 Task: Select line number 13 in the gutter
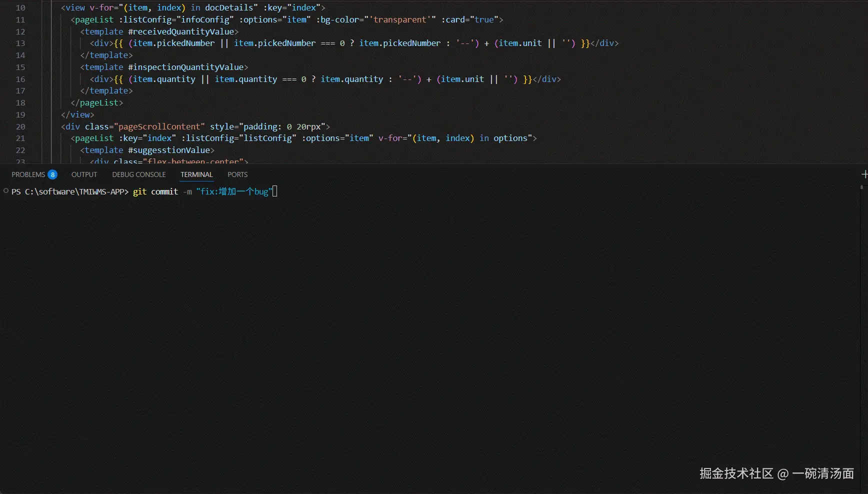tap(20, 43)
